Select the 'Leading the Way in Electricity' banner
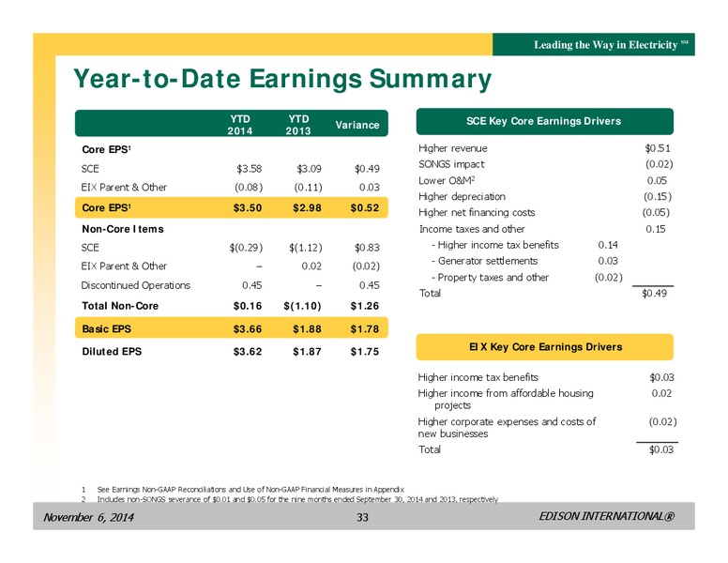Screen dimensions: 728x563 [x=593, y=45]
